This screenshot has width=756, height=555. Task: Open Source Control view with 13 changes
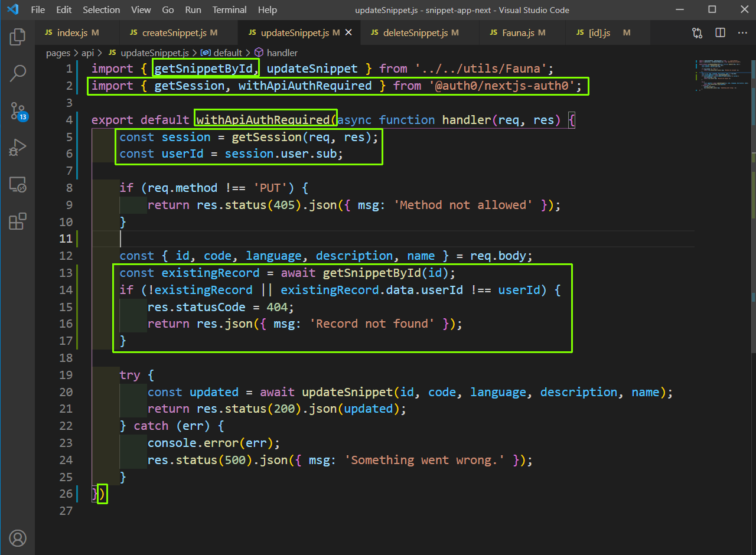18,110
